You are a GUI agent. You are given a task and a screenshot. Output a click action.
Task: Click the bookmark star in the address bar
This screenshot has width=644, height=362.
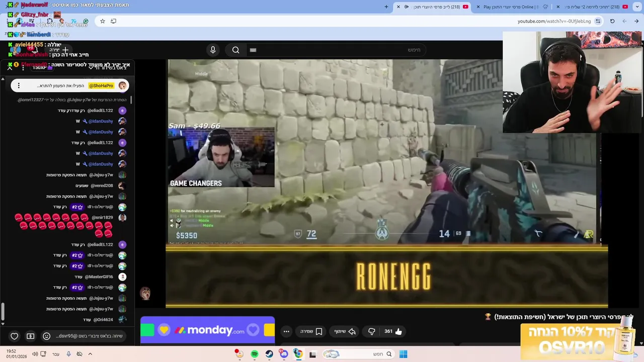[103, 21]
